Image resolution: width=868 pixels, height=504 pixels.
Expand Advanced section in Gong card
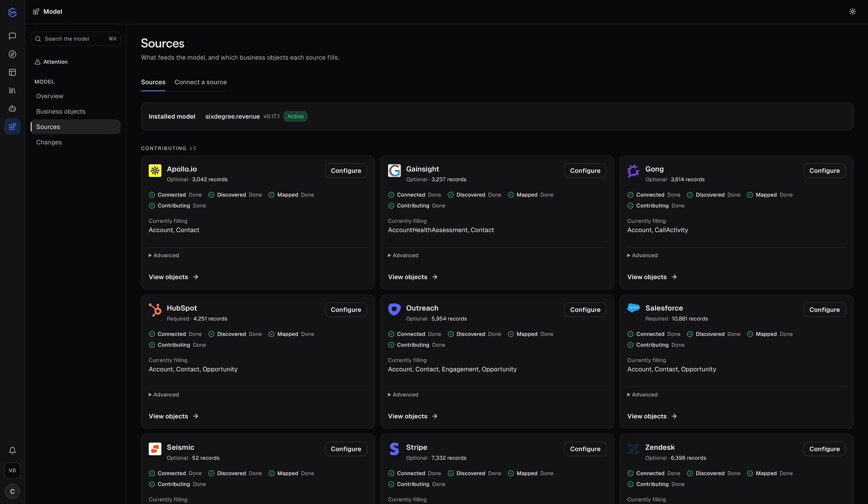pyautogui.click(x=643, y=256)
